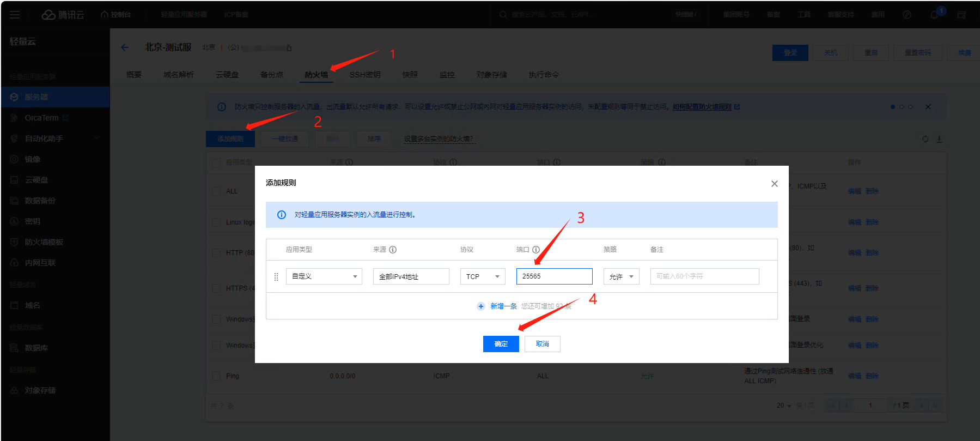Click the 备注 input field
Screen dimensions: 980x441
(x=704, y=276)
